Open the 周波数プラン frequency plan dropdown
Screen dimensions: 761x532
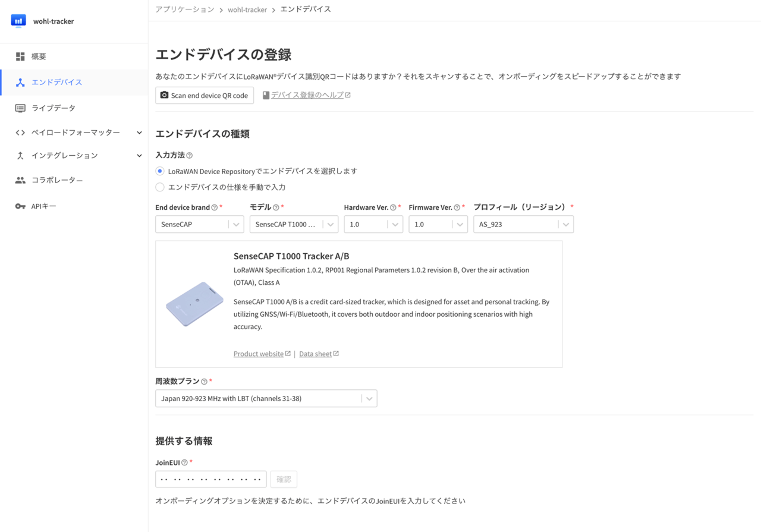[266, 398]
